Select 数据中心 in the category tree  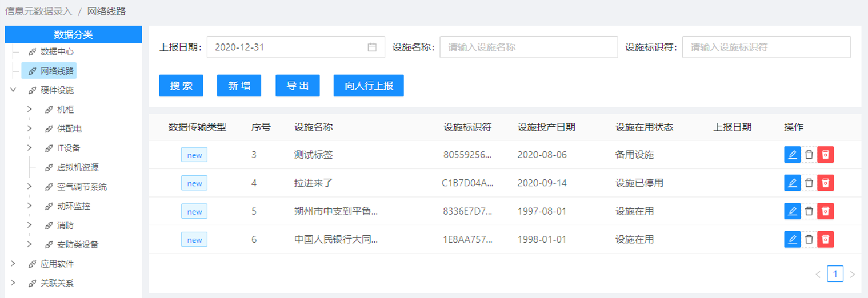[57, 51]
